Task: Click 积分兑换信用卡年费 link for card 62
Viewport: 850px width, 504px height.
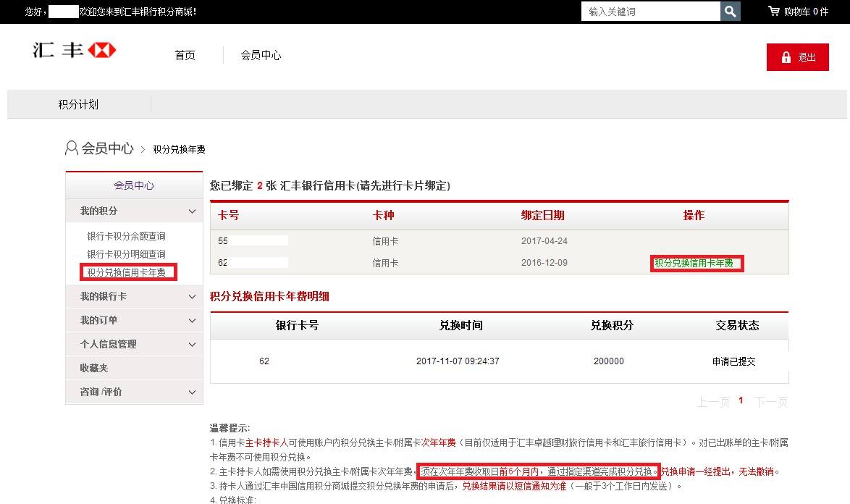Action: pyautogui.click(x=694, y=264)
